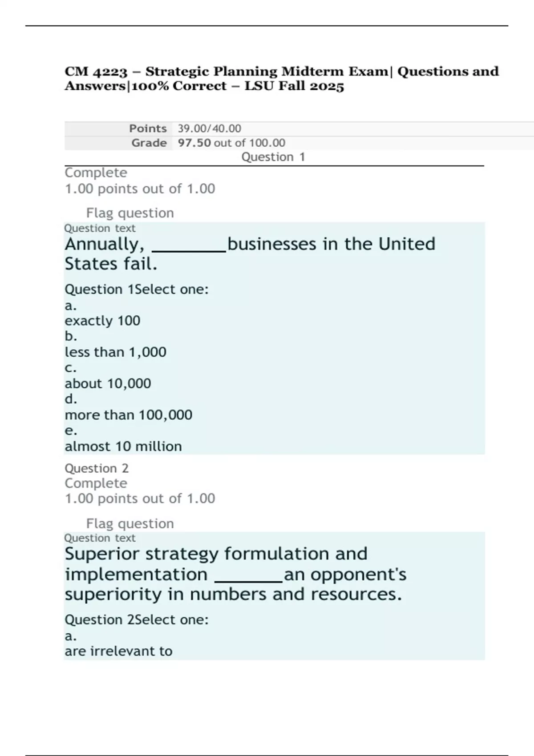
Task: Pick the 'about 10,000' answer option
Action: click(x=108, y=383)
